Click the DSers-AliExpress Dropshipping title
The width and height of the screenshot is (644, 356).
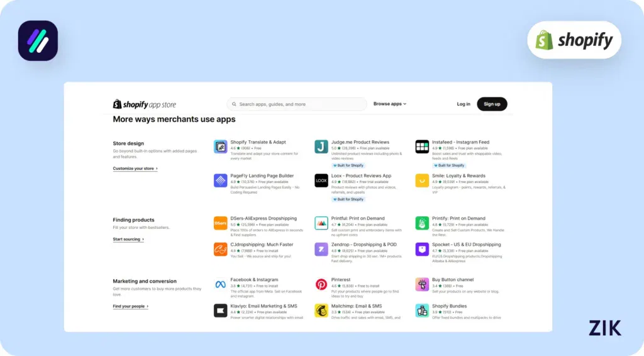pos(264,218)
